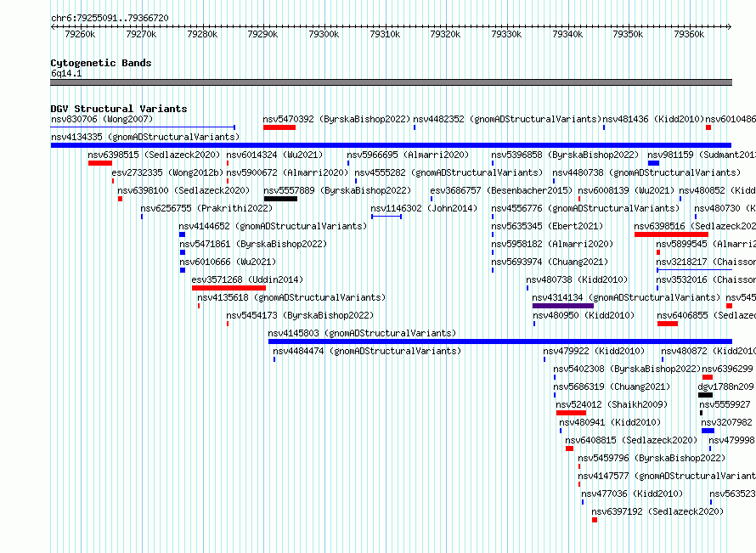Select nsv4484474 (gnomADStructuralVariants) label
Image resolution: width=756 pixels, height=553 pixels.
pyautogui.click(x=367, y=351)
